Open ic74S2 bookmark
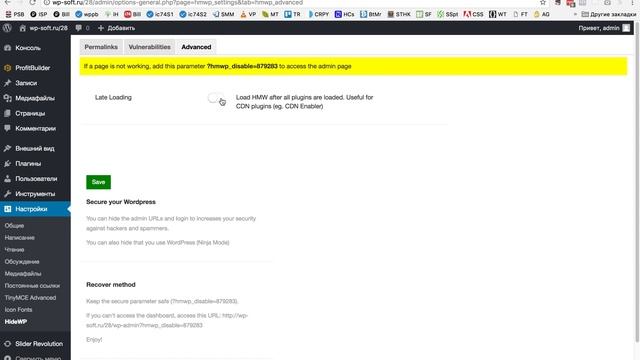The width and height of the screenshot is (640, 360). [x=193, y=14]
